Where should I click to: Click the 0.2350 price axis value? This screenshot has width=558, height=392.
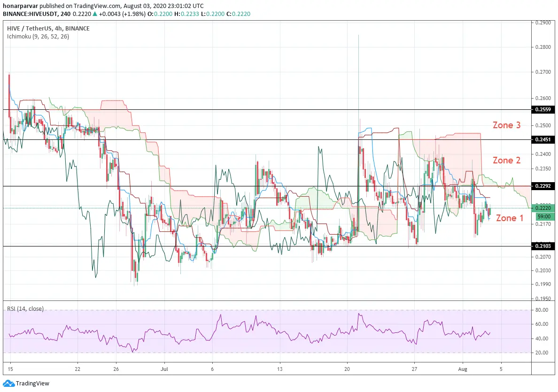tap(543, 169)
